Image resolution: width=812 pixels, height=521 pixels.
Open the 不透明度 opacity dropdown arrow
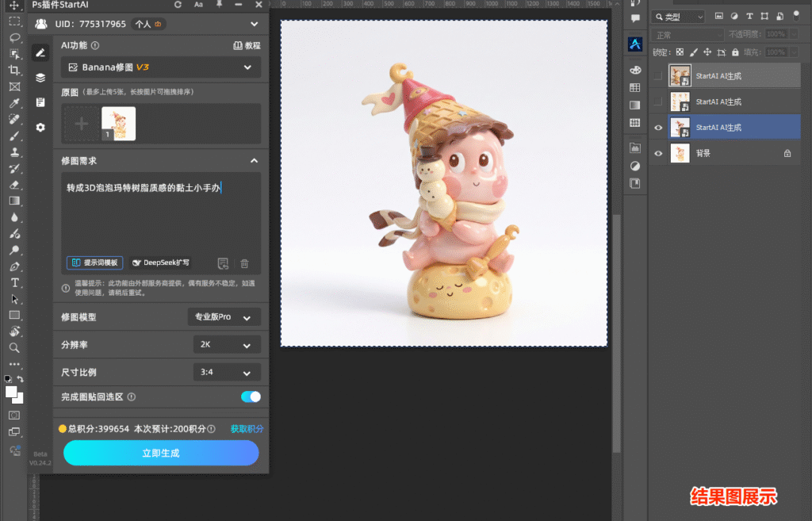click(795, 34)
